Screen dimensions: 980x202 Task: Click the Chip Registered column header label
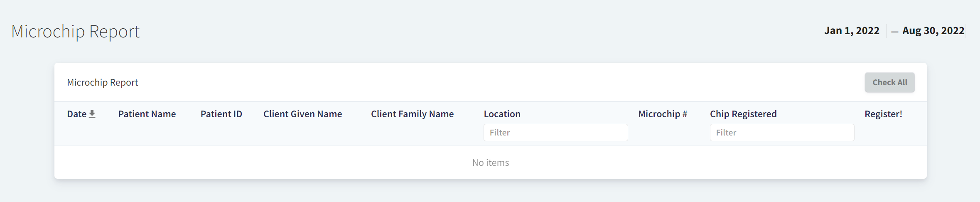coord(743,114)
